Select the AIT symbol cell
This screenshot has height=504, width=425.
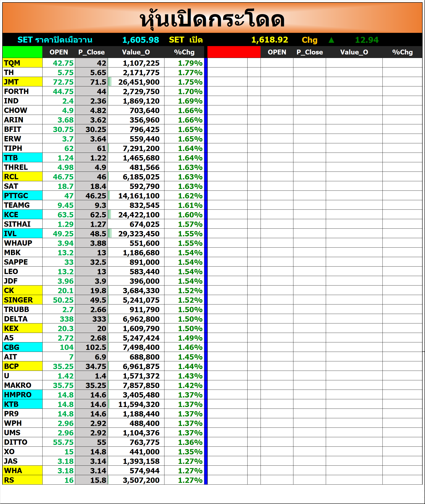(x=22, y=357)
